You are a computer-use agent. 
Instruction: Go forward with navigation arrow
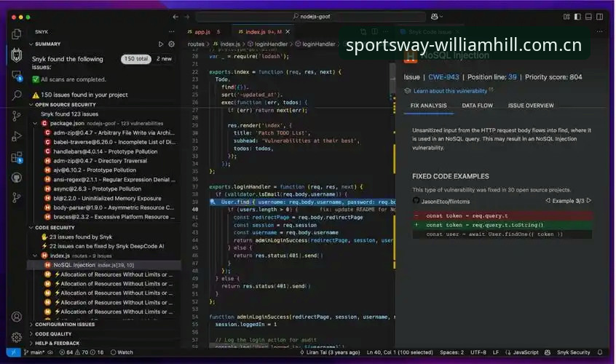[x=187, y=17]
